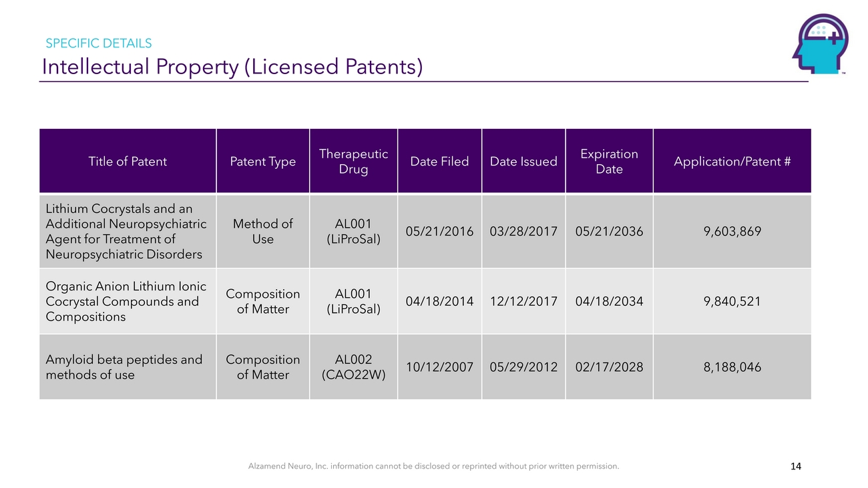Select the Date Issued column header
The width and height of the screenshot is (868, 488).
pos(523,162)
